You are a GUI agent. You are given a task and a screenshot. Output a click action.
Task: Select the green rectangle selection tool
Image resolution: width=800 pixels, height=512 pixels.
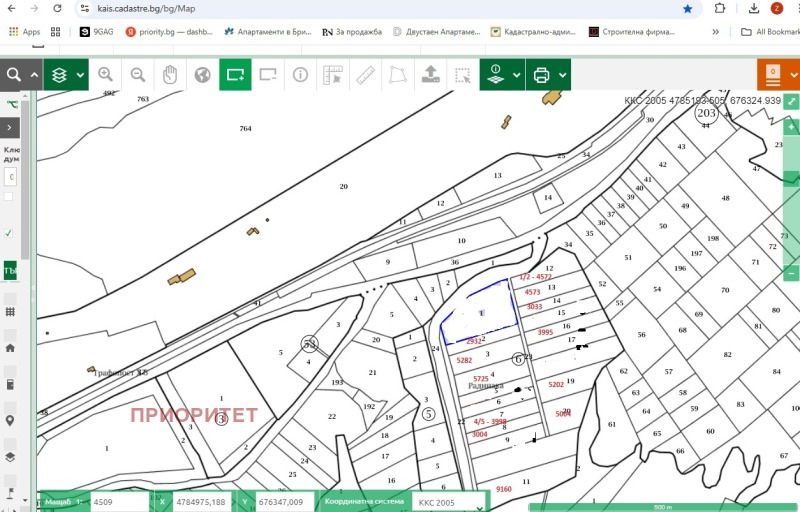[x=235, y=75]
